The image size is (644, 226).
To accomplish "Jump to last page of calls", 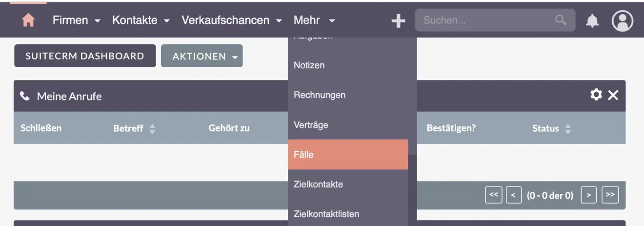I will tap(610, 195).
